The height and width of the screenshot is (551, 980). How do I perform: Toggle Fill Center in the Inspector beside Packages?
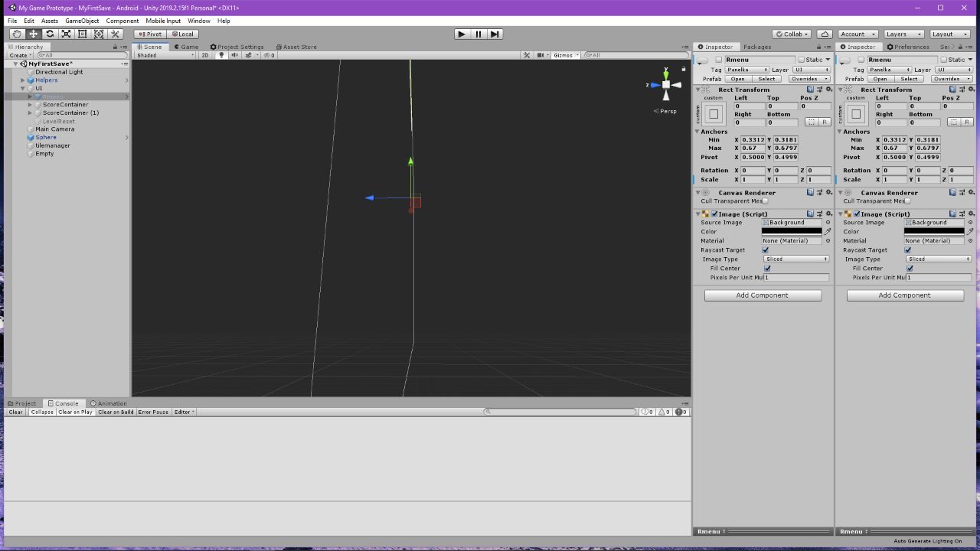pos(767,268)
